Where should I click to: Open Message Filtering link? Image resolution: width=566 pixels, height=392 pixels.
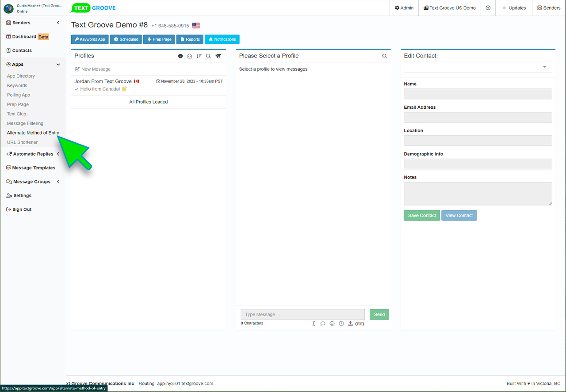[25, 123]
